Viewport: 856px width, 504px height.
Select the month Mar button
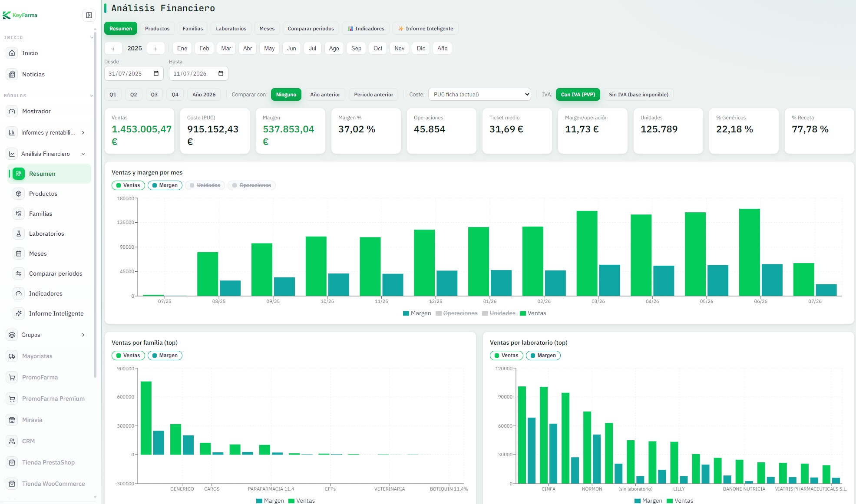click(226, 48)
